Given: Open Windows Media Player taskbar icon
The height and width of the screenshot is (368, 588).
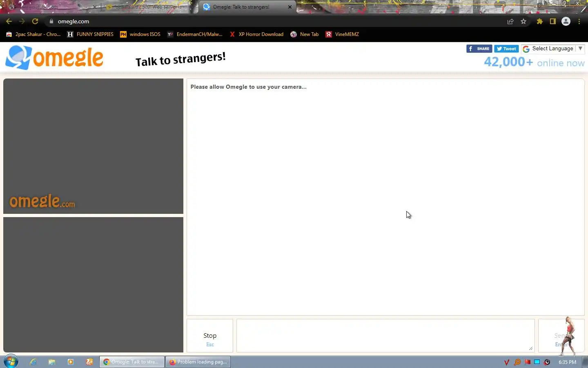Looking at the screenshot, I should click(x=71, y=362).
